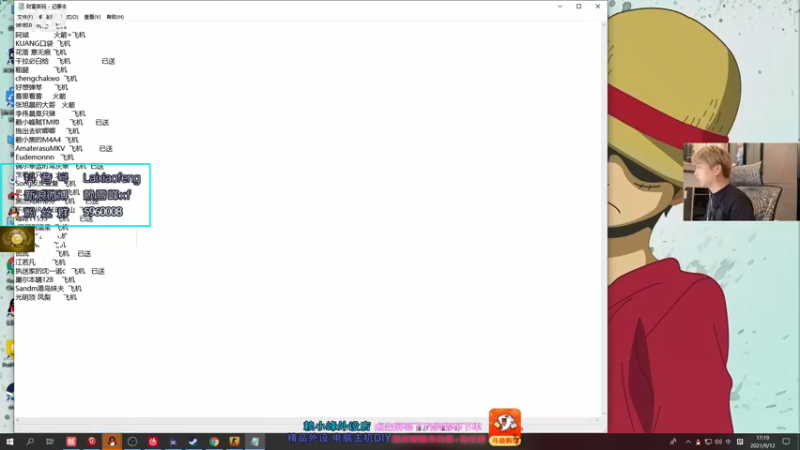Toggle the 中 input language indicator
Image resolution: width=800 pixels, height=450 pixels.
pyautogui.click(x=728, y=442)
